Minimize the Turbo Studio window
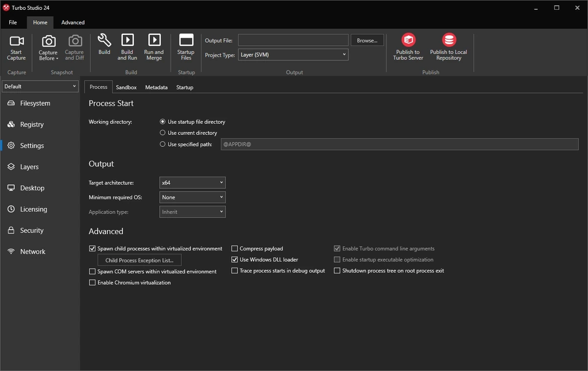Viewport: 588px width, 371px height. click(x=535, y=8)
